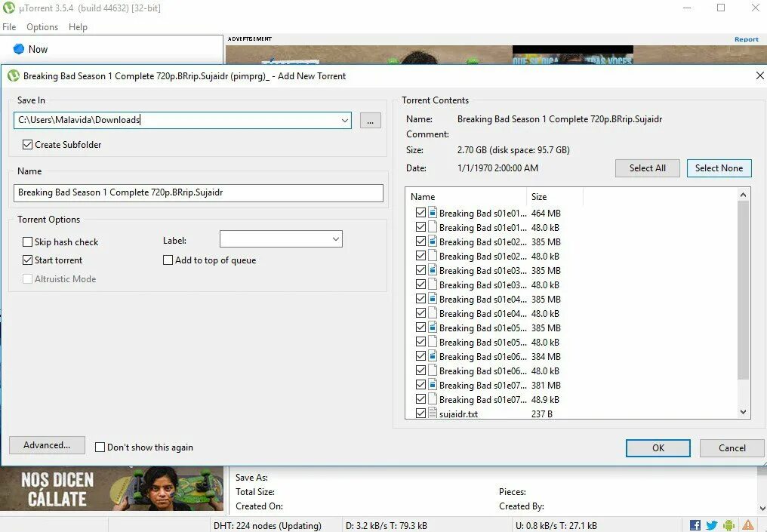Open the Help menu
The width and height of the screenshot is (767, 532).
click(x=78, y=27)
